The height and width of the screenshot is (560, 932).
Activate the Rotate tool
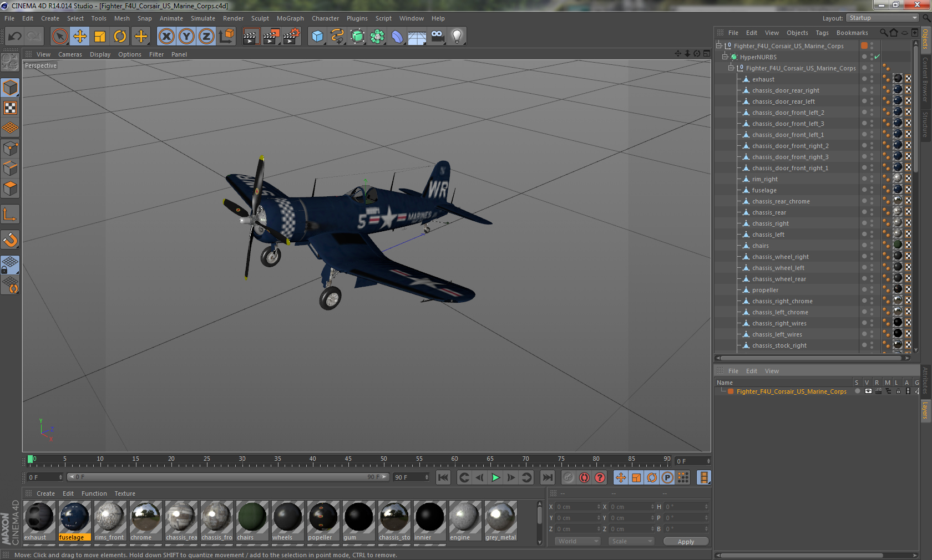[120, 37]
